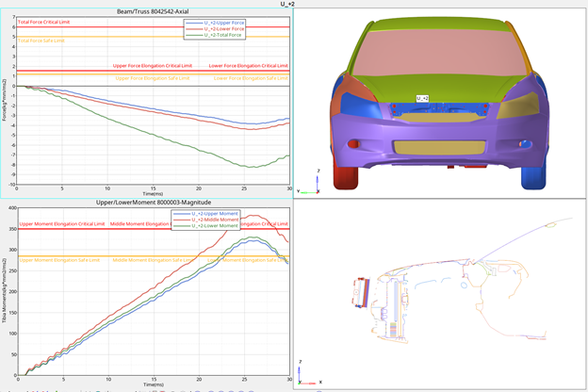Click the U_+2 page title at top
Screen dimensions: 588x392
point(289,4)
